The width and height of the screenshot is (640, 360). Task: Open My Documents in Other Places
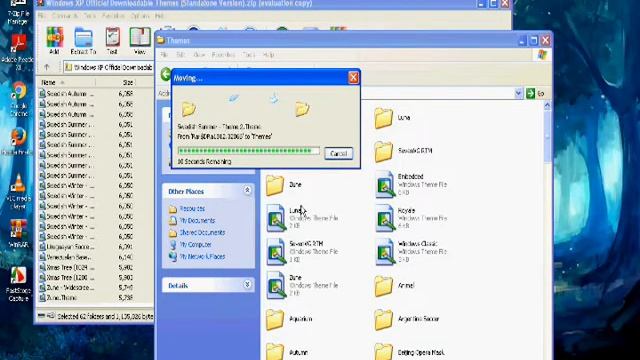197,220
